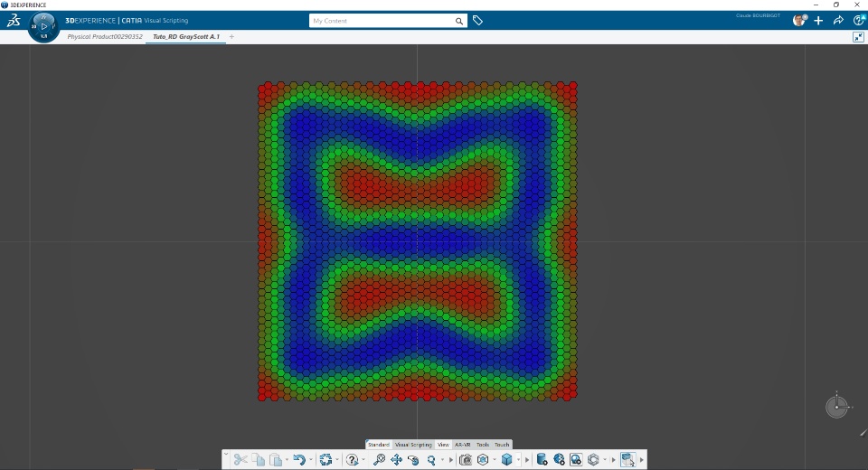Expand the arrow at the action bar's right end

[x=642, y=460]
